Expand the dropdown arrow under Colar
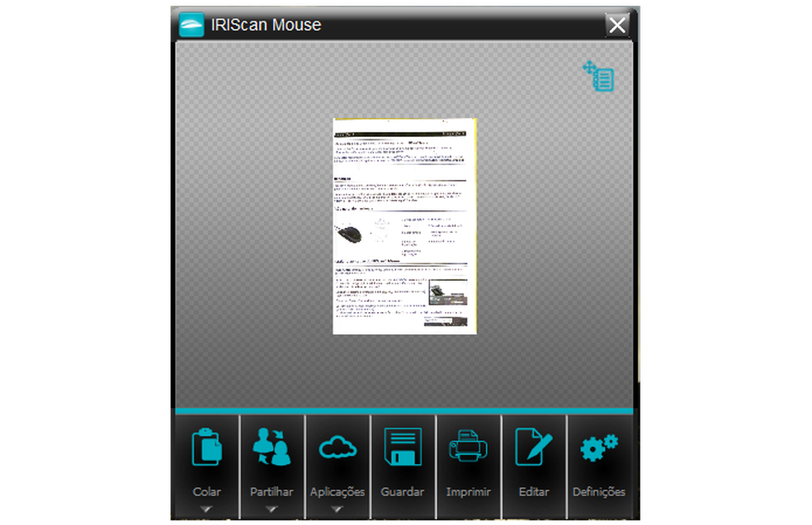This screenshot has height=525, width=812. coord(206,509)
